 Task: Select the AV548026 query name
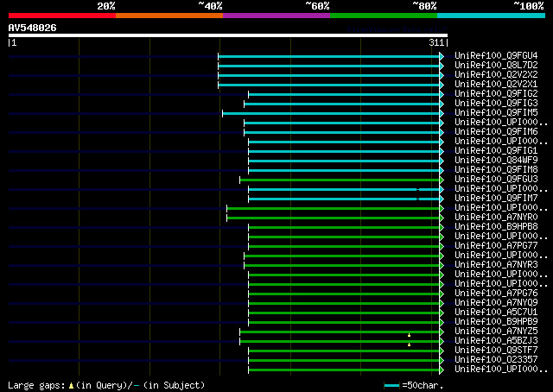[33, 28]
